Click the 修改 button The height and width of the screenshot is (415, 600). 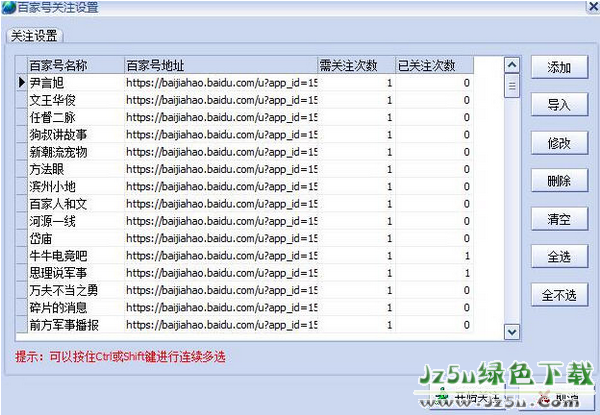[559, 143]
